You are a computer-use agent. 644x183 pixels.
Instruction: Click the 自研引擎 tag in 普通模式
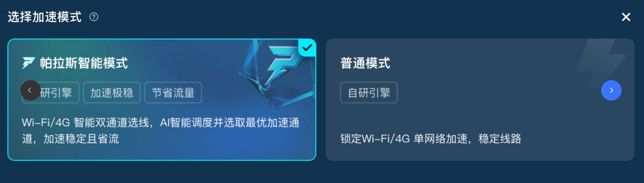click(369, 92)
